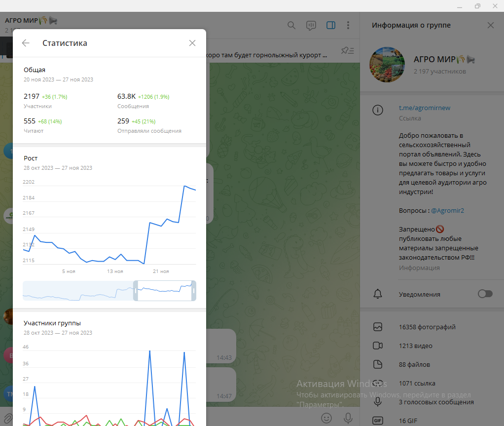Click the Рост section heading
504x426 pixels.
[31, 158]
